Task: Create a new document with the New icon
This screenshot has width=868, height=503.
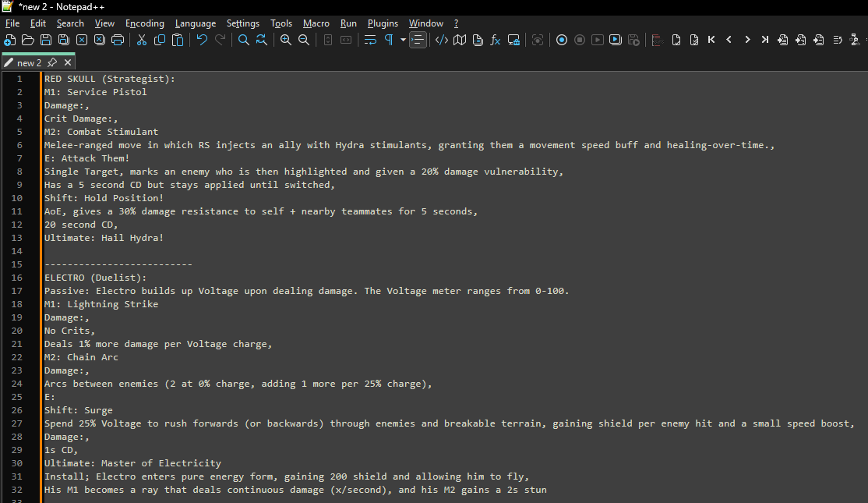Action: tap(10, 40)
